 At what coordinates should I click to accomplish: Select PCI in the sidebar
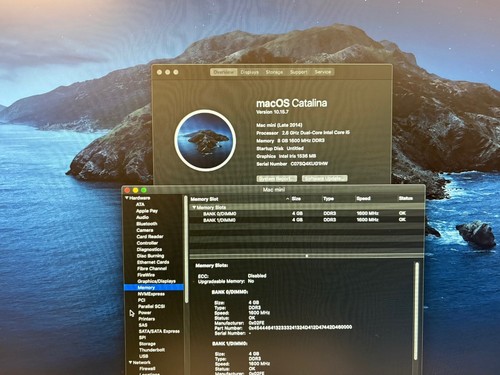pos(141,300)
